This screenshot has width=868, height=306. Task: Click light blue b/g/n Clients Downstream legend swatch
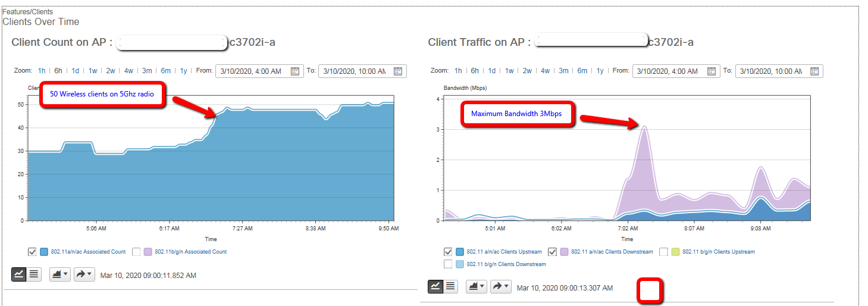[x=460, y=264]
